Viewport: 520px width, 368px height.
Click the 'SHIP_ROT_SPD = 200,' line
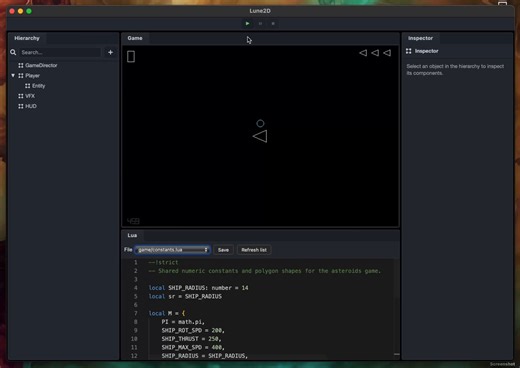click(x=193, y=331)
